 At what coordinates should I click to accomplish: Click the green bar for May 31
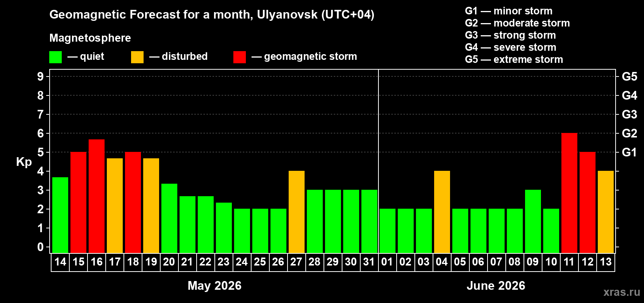click(x=369, y=222)
